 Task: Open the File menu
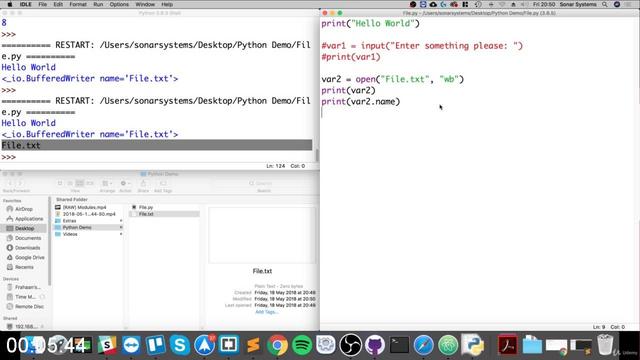pyautogui.click(x=42, y=4)
